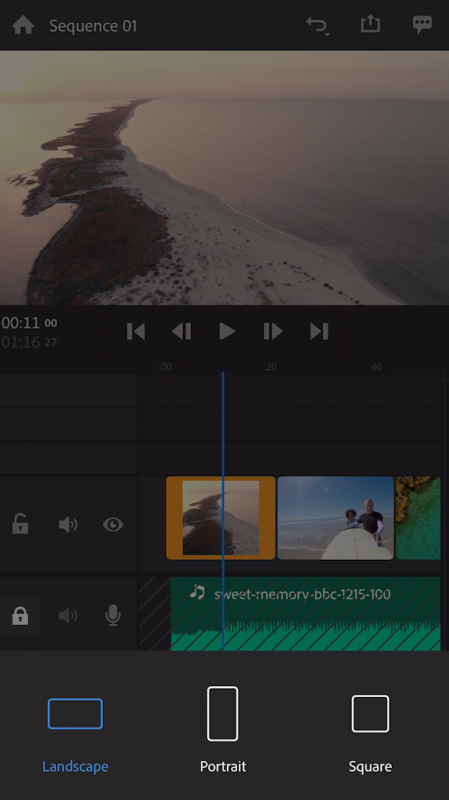Mute the audio track speaker icon
The width and height of the screenshot is (449, 800).
pos(68,616)
